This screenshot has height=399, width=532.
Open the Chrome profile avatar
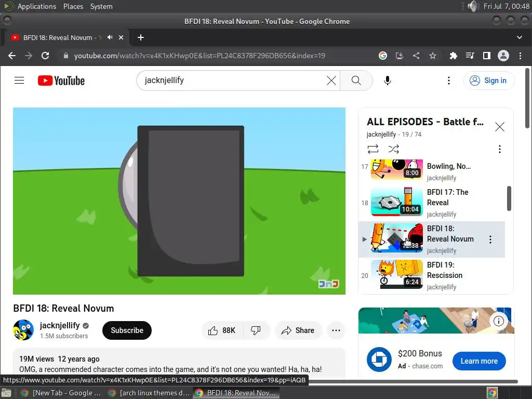pyautogui.click(x=503, y=56)
